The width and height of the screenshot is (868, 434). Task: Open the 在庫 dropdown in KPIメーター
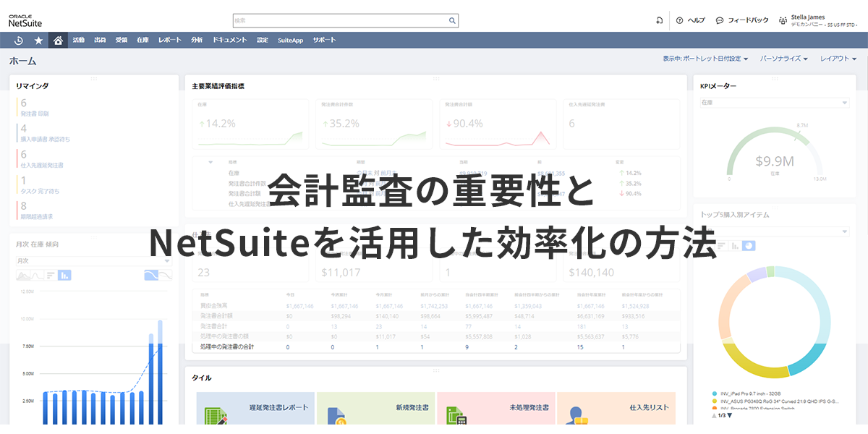(773, 103)
